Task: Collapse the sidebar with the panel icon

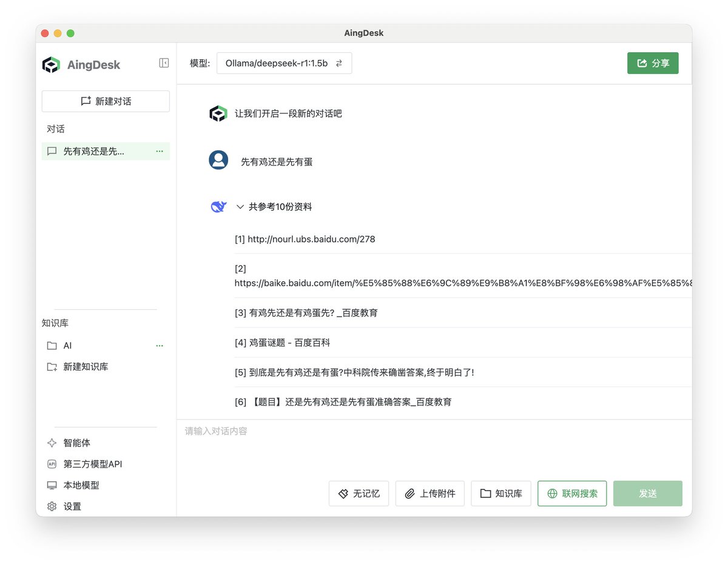Action: 164,63
